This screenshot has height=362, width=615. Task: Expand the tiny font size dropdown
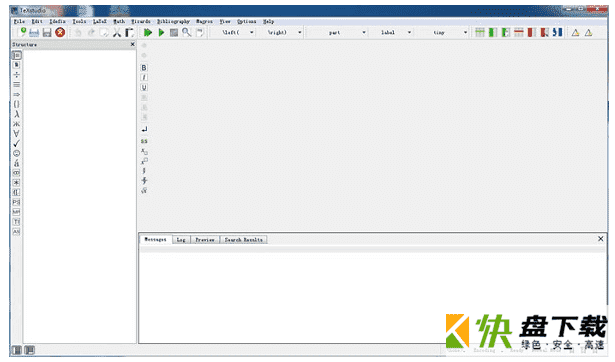(465, 33)
